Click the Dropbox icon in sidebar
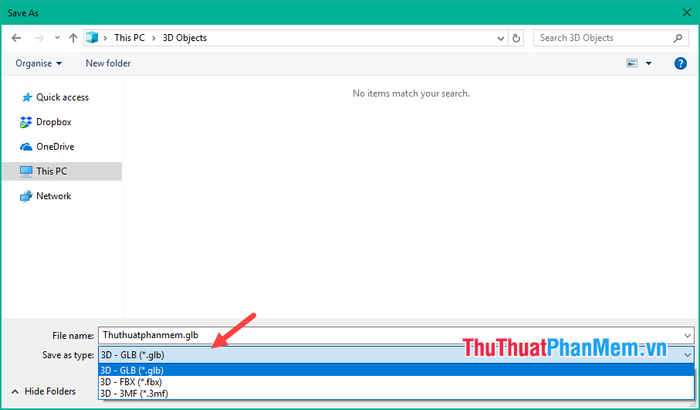 pyautogui.click(x=26, y=122)
